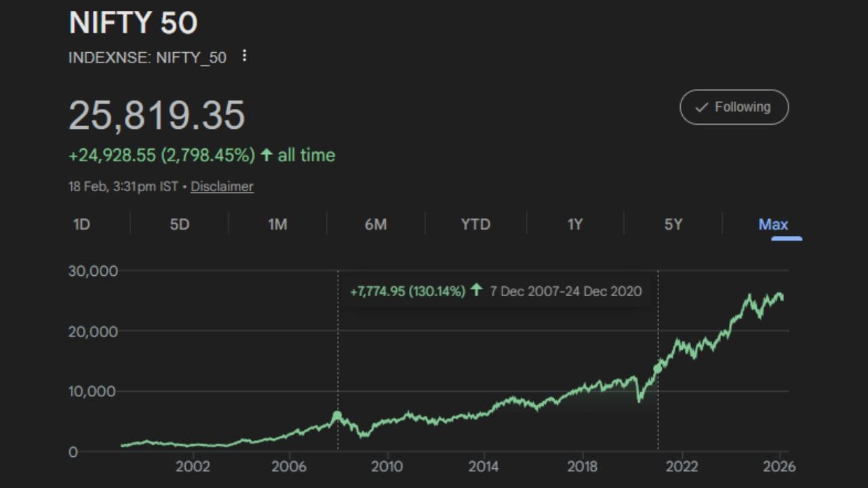This screenshot has width=868, height=488.
Task: Click the NIFTY 50 title heading
Action: [133, 24]
